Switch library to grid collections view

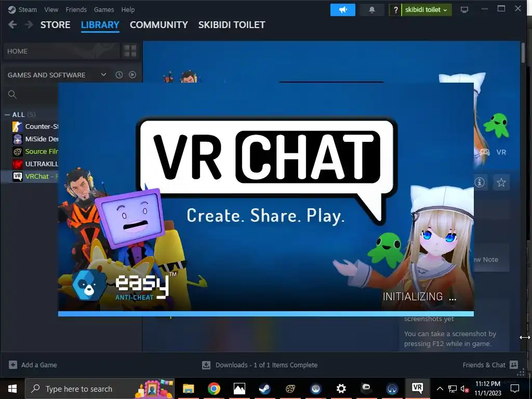click(x=130, y=51)
